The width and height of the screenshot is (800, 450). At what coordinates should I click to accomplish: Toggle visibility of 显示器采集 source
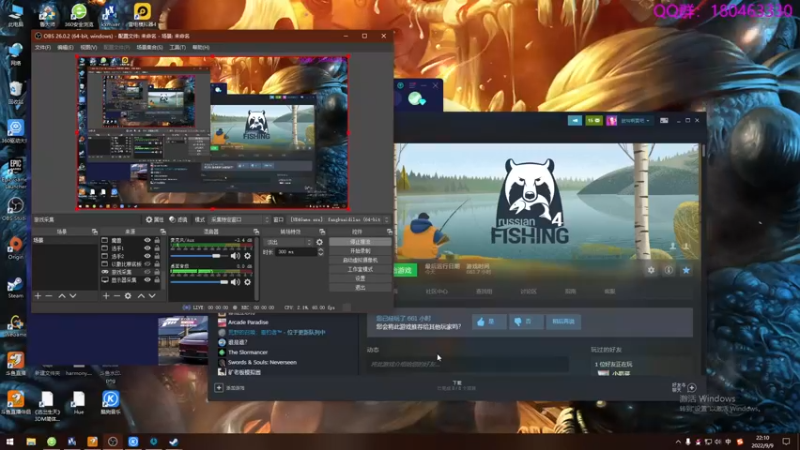point(147,280)
